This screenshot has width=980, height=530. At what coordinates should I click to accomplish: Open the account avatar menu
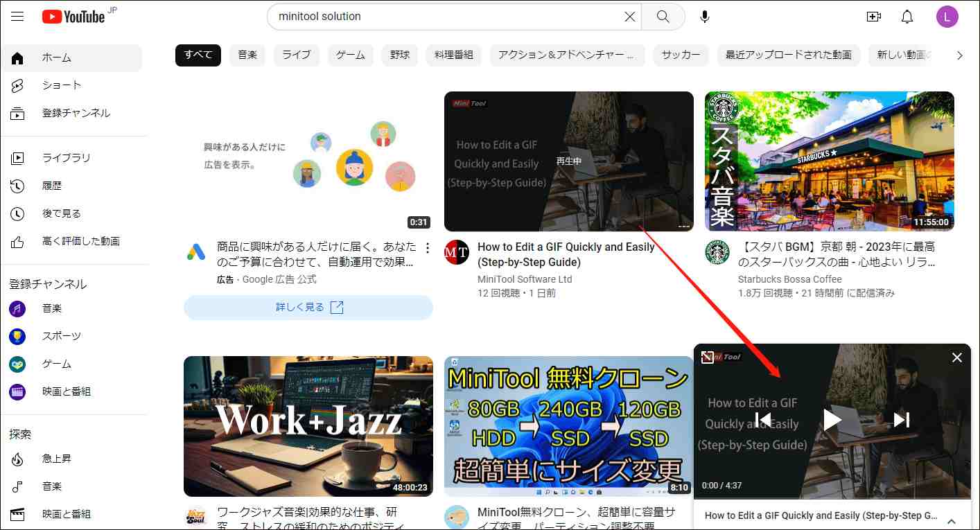[947, 17]
